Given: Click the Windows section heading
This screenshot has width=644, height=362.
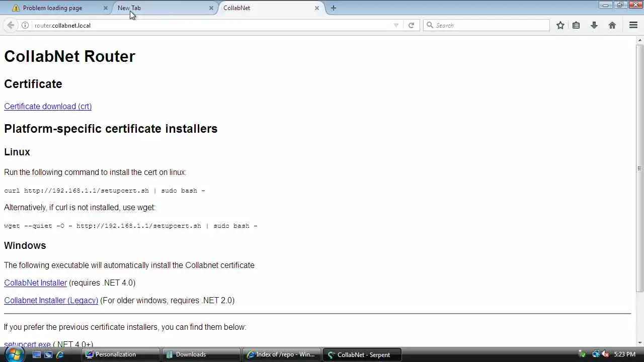Looking at the screenshot, I should click(x=25, y=245).
